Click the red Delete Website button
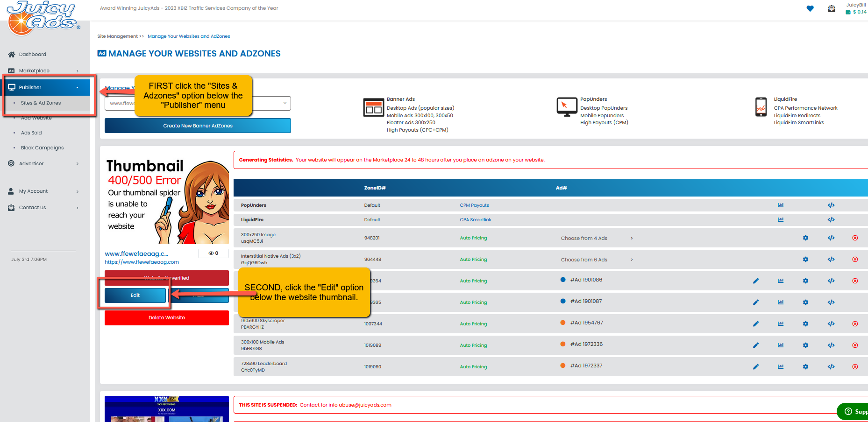This screenshot has width=868, height=422. pos(167,318)
